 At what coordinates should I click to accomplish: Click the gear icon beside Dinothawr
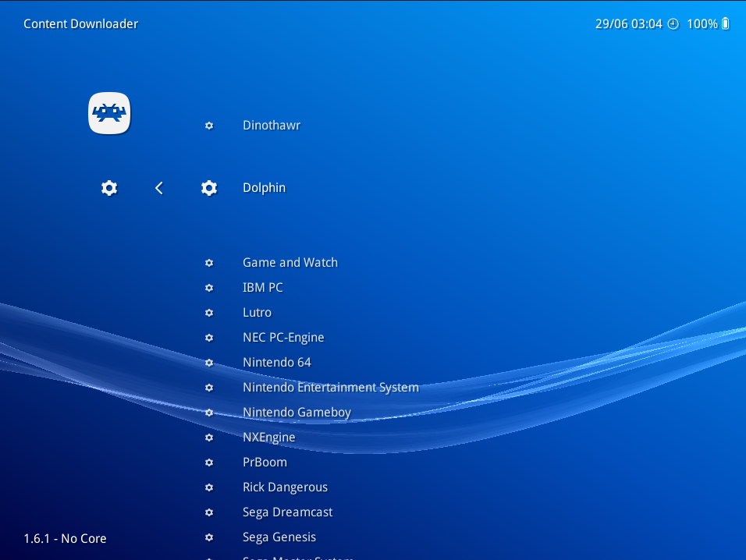point(209,126)
